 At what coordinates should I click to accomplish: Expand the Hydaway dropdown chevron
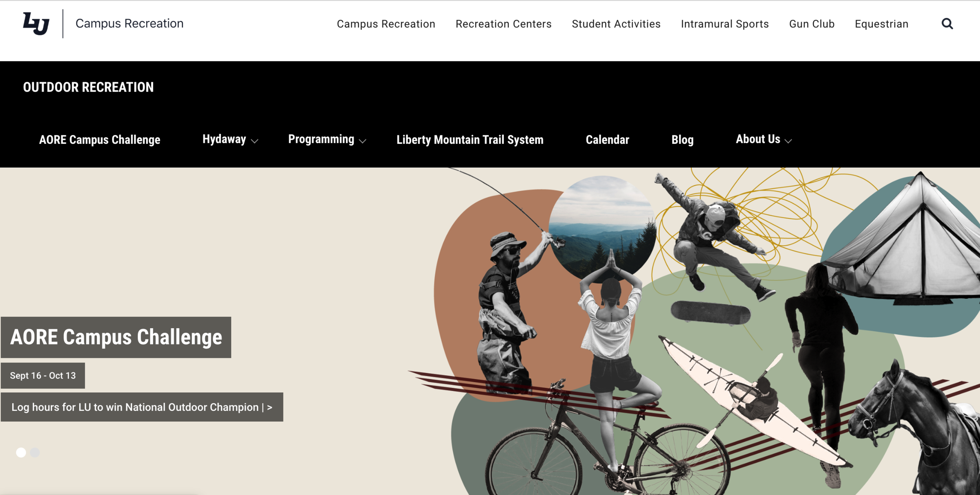tap(254, 141)
